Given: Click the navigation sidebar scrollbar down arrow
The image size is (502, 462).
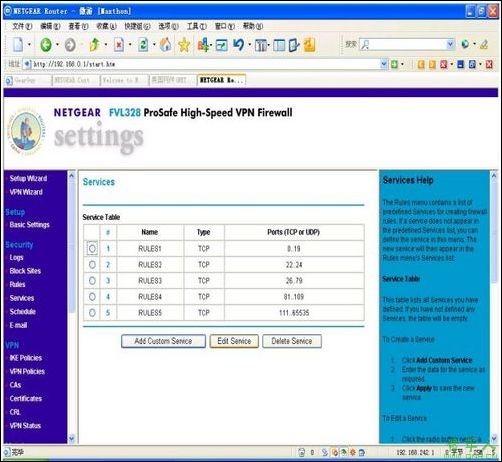Looking at the screenshot, I should click(x=71, y=438).
